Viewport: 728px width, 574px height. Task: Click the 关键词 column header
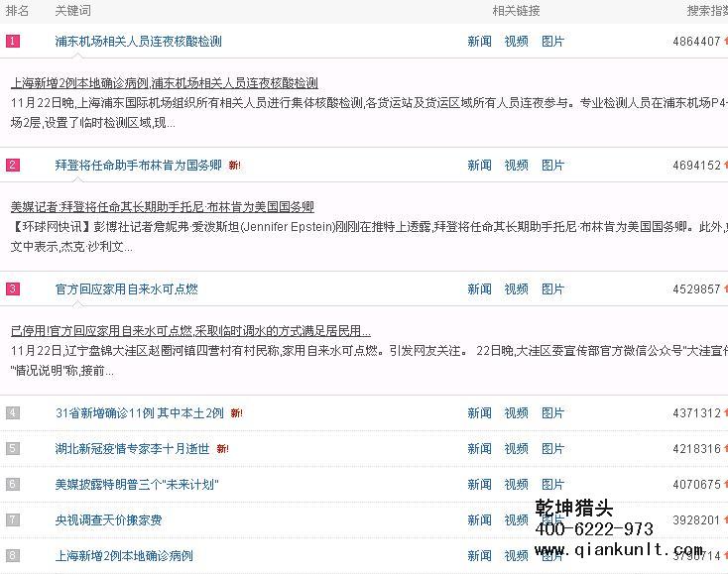point(72,11)
